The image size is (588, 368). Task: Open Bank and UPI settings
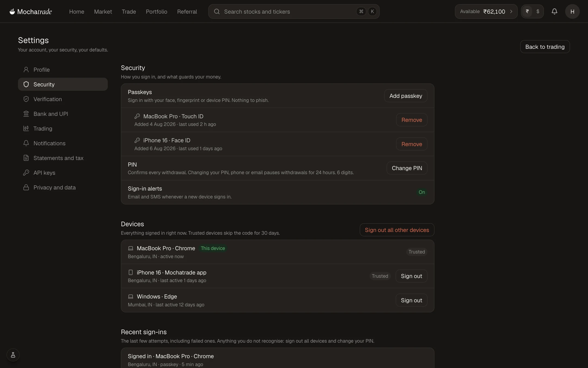63,114
